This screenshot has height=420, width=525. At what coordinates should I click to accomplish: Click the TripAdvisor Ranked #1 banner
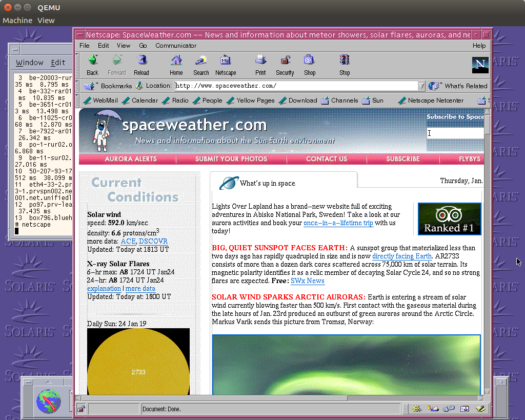(x=449, y=218)
